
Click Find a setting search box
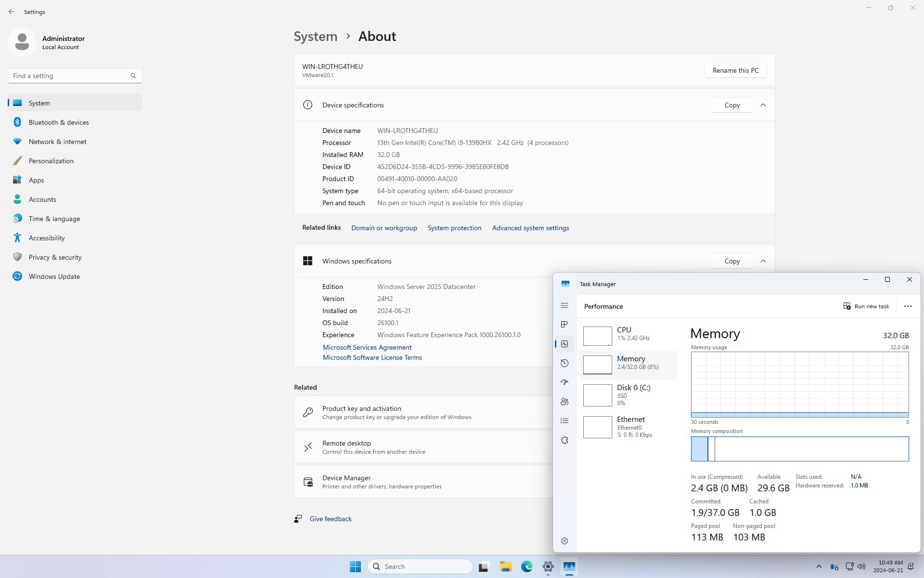[75, 76]
